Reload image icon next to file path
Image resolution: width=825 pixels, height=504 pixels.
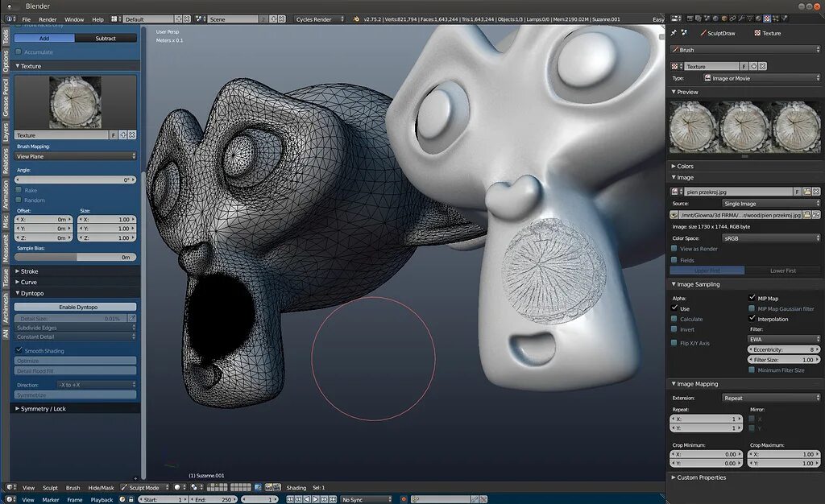[x=817, y=214]
